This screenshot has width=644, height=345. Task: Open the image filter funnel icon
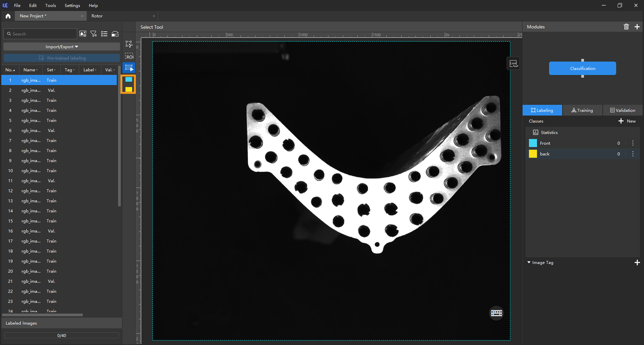[93, 34]
